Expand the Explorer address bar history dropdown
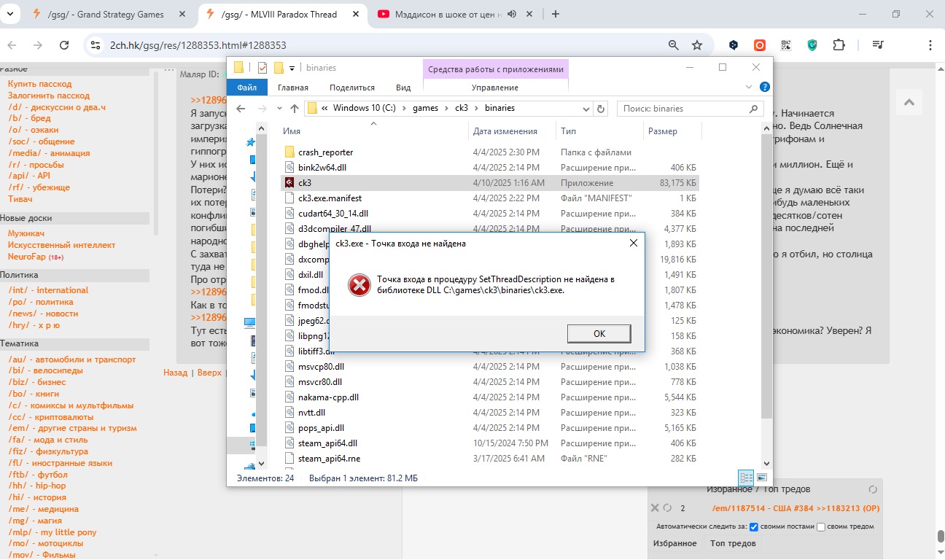 586,109
